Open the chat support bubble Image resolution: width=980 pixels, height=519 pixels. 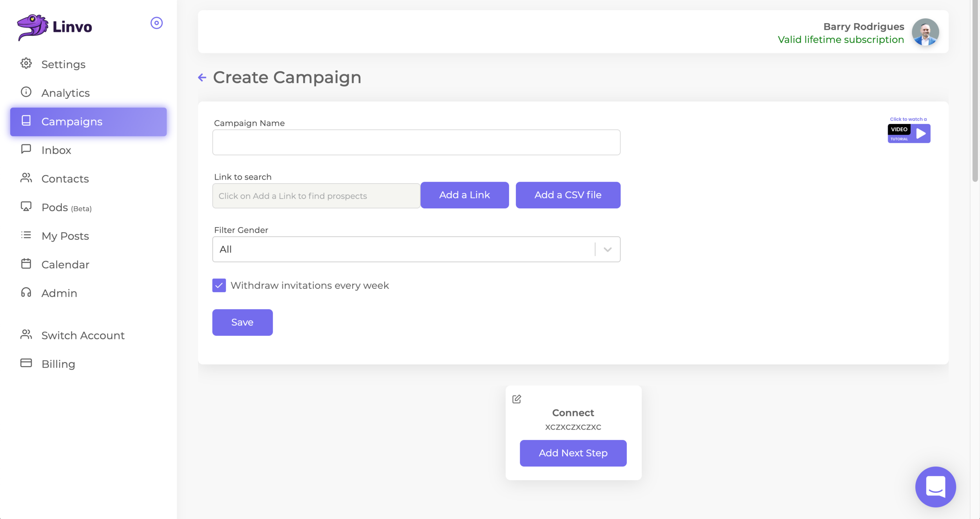click(x=935, y=487)
